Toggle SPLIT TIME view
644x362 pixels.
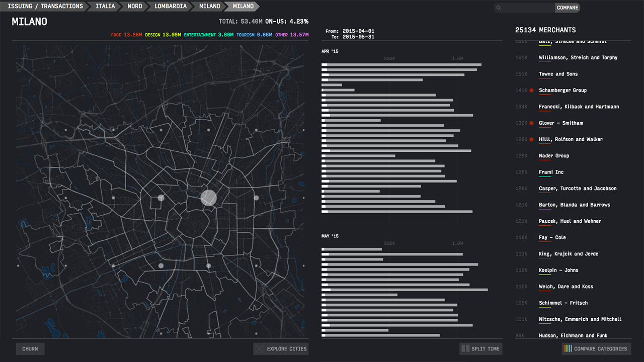coord(481,349)
